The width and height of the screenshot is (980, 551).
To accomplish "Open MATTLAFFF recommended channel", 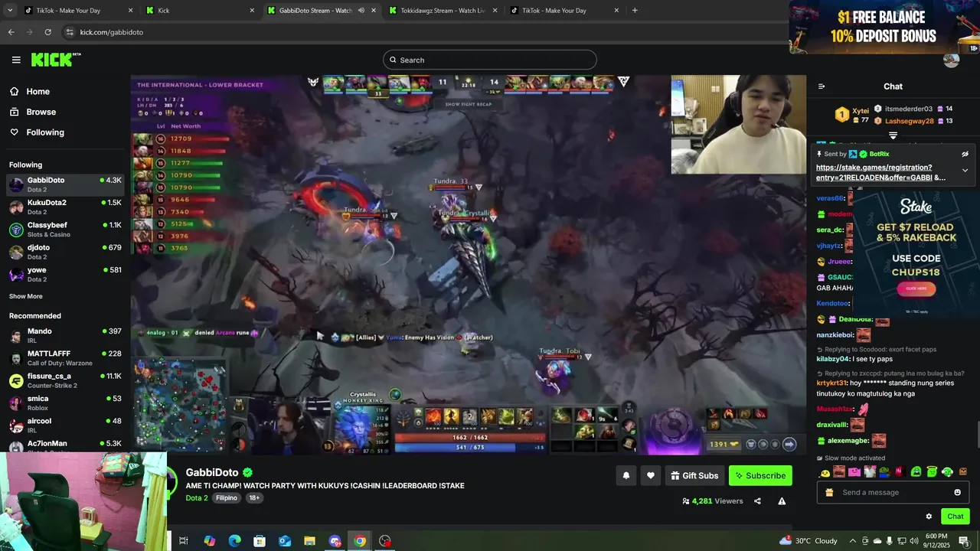I will tap(65, 357).
